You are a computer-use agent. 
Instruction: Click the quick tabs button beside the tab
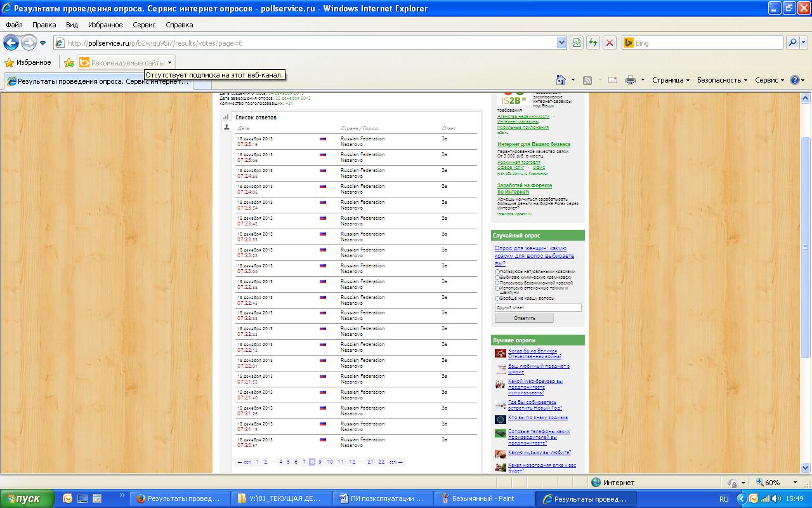[x=202, y=82]
